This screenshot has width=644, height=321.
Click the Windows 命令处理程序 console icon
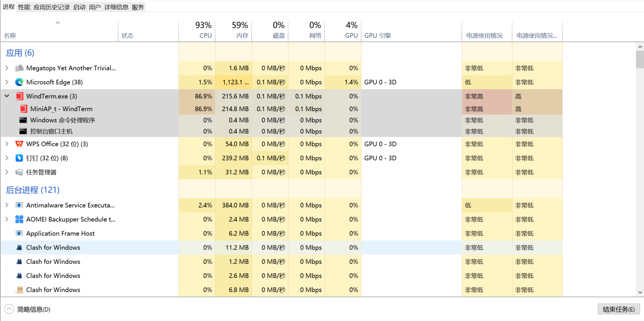(23, 120)
